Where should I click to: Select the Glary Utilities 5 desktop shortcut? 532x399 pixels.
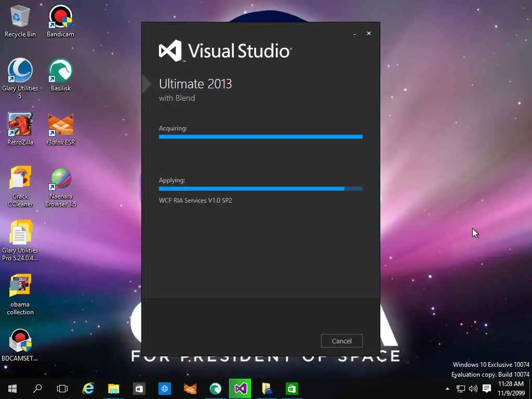pyautogui.click(x=20, y=79)
